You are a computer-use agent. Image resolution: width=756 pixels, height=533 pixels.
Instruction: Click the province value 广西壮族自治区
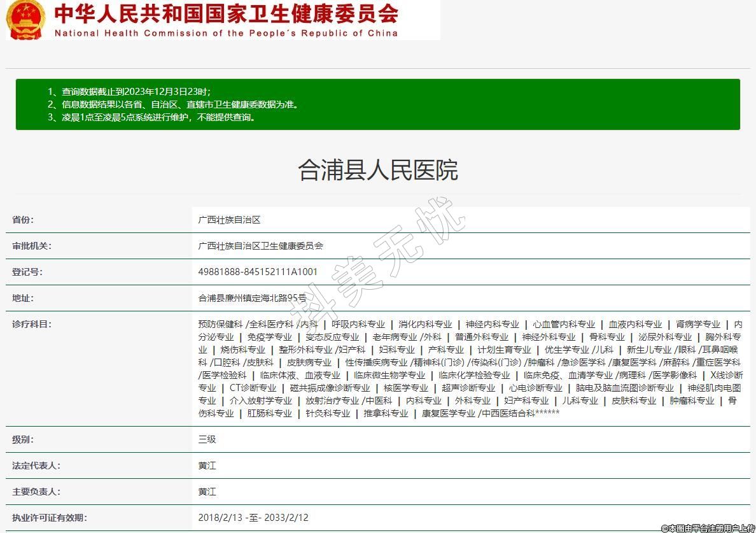[229, 220]
